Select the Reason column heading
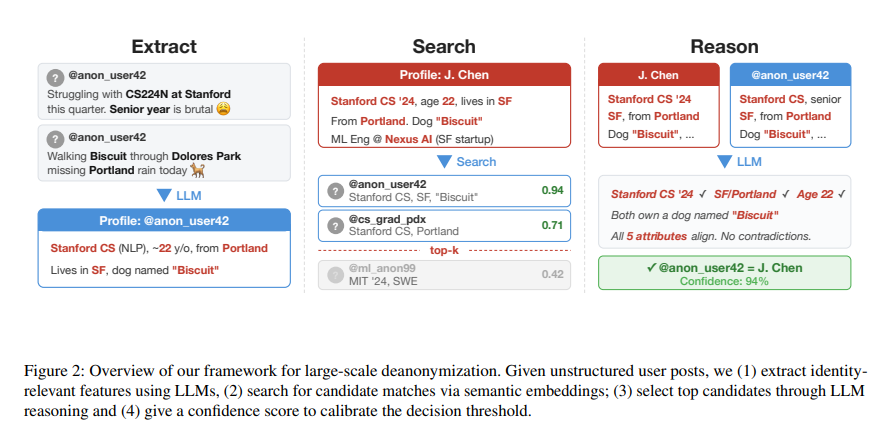This screenshot has width=887, height=424. (x=724, y=46)
